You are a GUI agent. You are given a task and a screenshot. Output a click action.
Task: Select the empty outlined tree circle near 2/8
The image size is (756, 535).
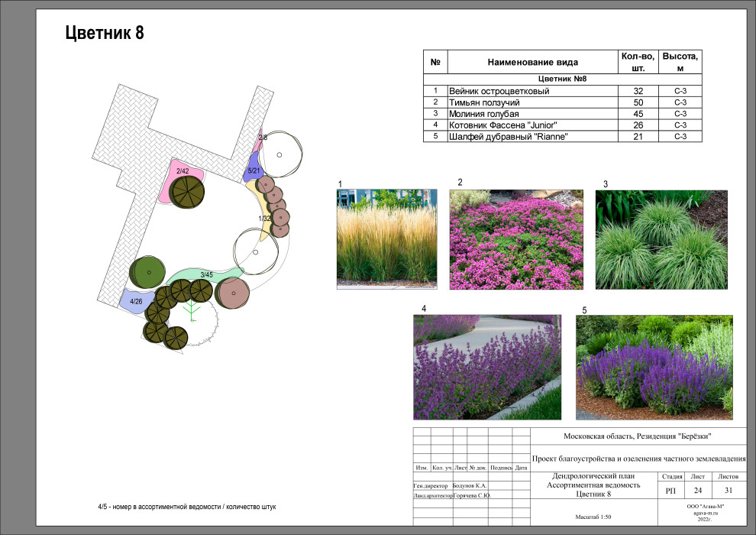(x=281, y=155)
